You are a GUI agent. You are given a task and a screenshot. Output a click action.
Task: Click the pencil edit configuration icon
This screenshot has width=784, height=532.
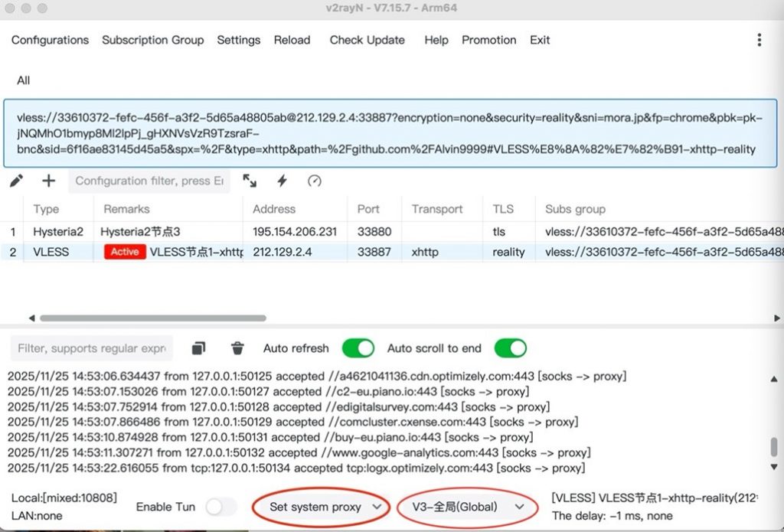point(17,181)
